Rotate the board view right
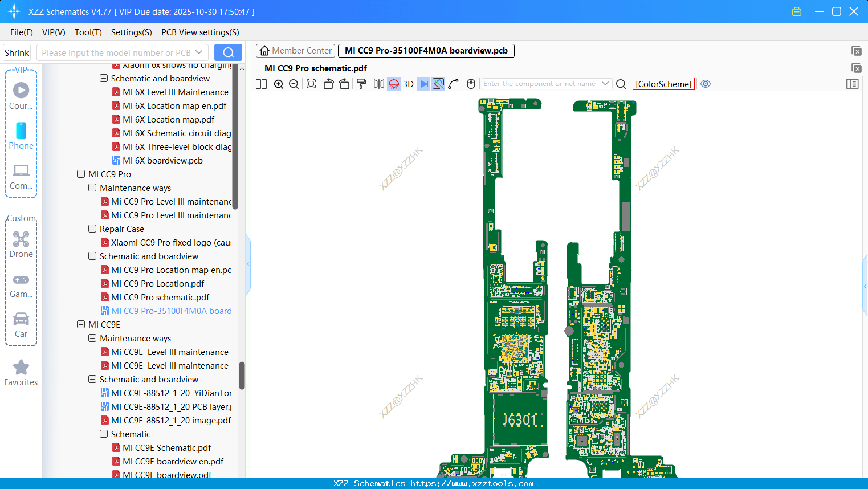 (x=344, y=84)
